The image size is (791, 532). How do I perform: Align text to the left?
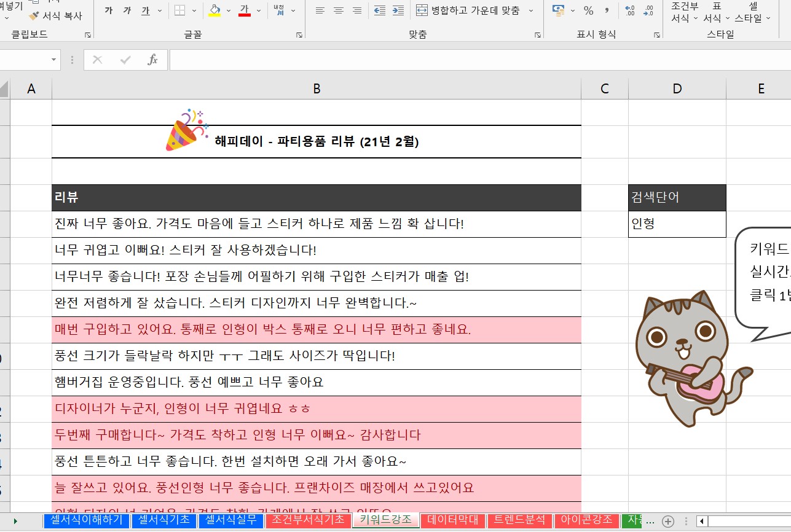point(320,11)
